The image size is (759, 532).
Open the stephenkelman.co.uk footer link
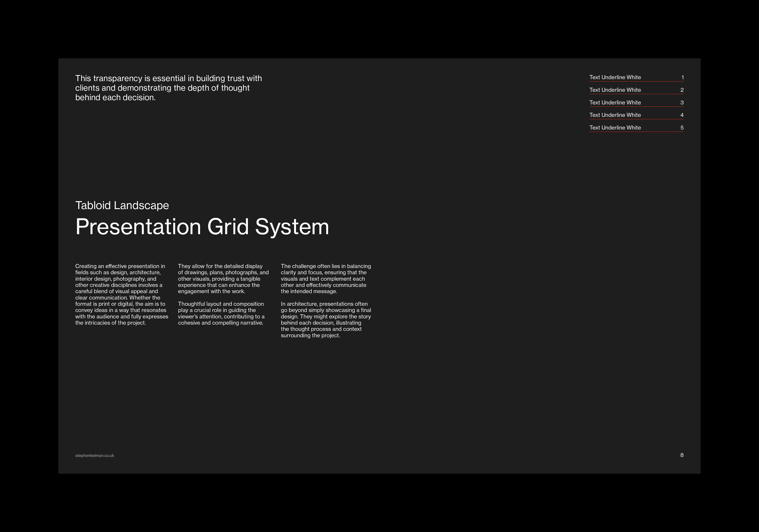[x=94, y=455]
